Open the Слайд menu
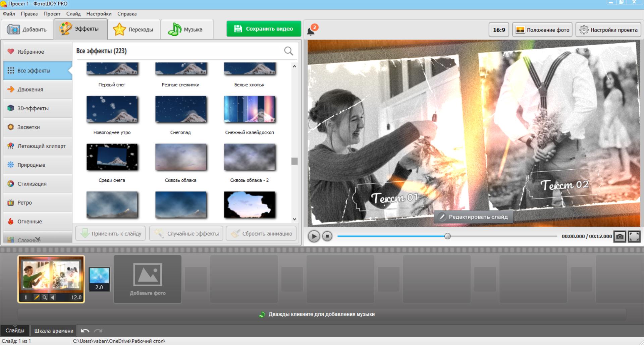The height and width of the screenshot is (345, 644). (x=73, y=14)
